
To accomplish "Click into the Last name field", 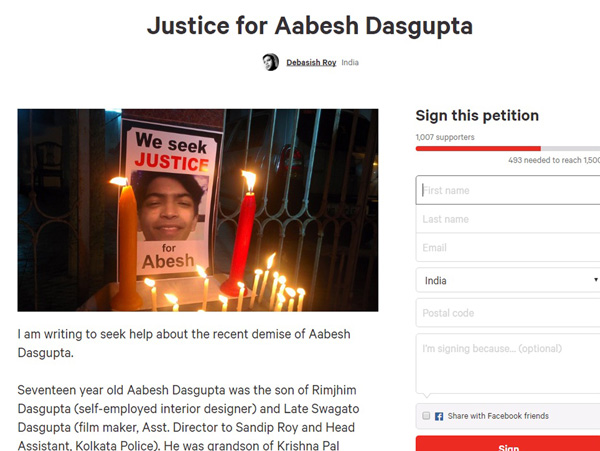I will 508,219.
